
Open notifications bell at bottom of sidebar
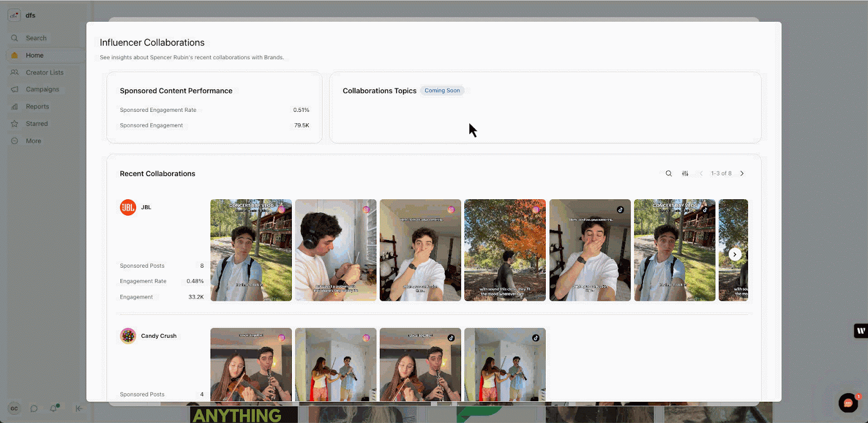coord(54,408)
